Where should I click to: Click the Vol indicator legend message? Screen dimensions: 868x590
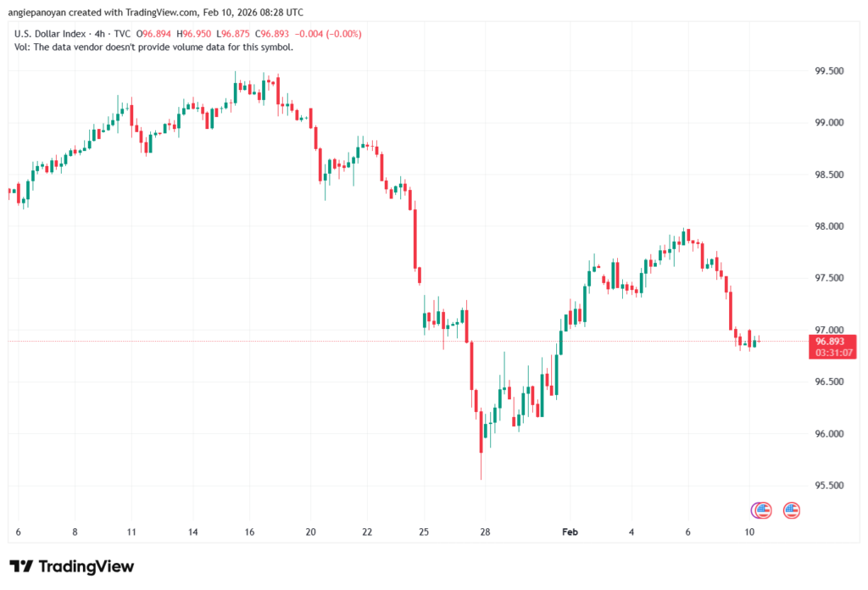154,47
